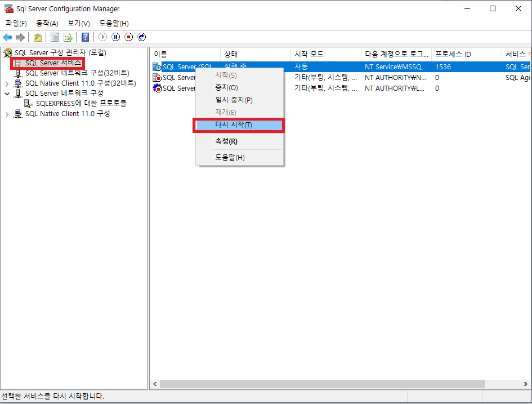Click the right arrow of the horizontal scrollbar
The image size is (532, 404).
(x=526, y=384)
